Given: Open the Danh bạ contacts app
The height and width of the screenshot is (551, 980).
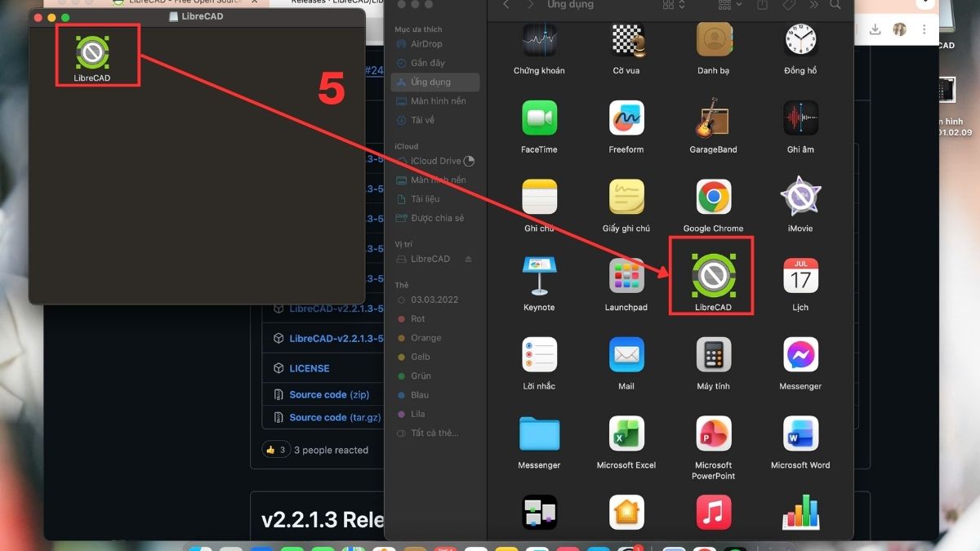Looking at the screenshot, I should (x=713, y=39).
